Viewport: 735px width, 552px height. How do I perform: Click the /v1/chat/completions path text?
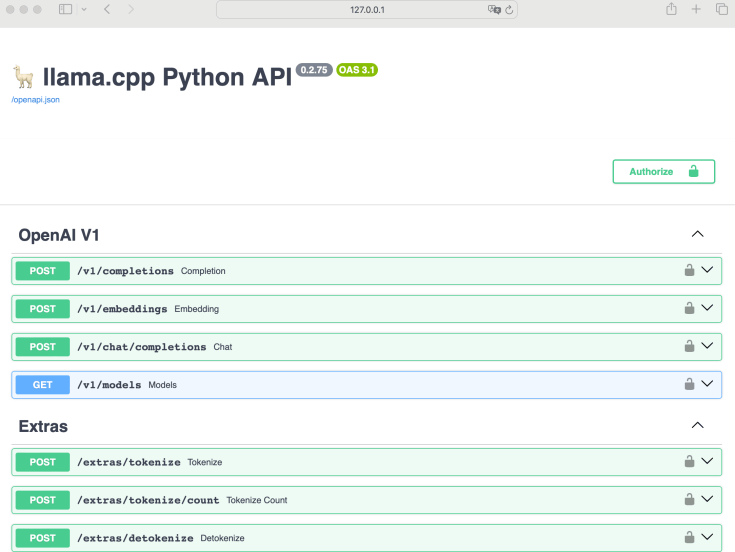click(142, 347)
